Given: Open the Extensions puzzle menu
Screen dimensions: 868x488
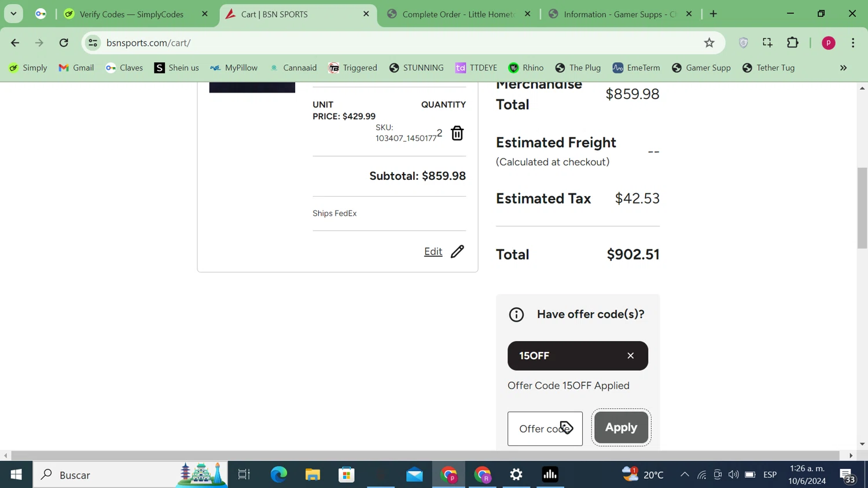Looking at the screenshot, I should (x=793, y=43).
